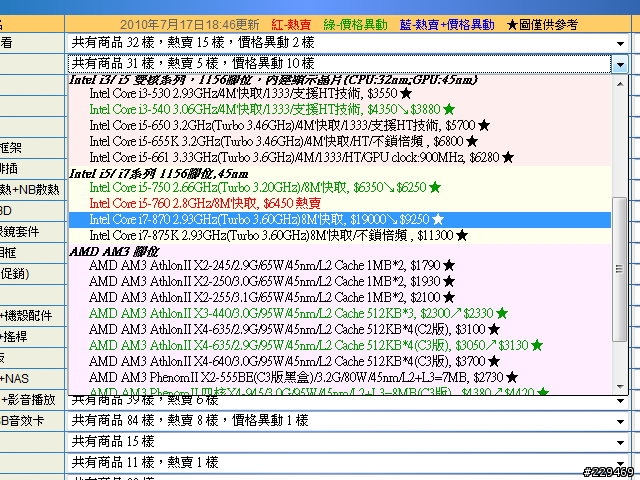Select AMD AthlonII X3-440 $2330 item
Screen dimensions: 640x480
tap(340, 313)
